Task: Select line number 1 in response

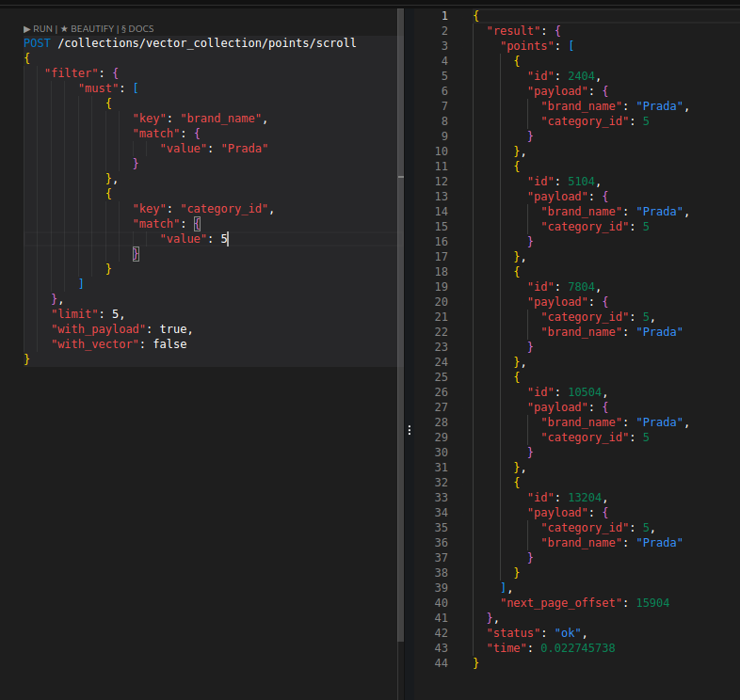Action: pos(444,16)
